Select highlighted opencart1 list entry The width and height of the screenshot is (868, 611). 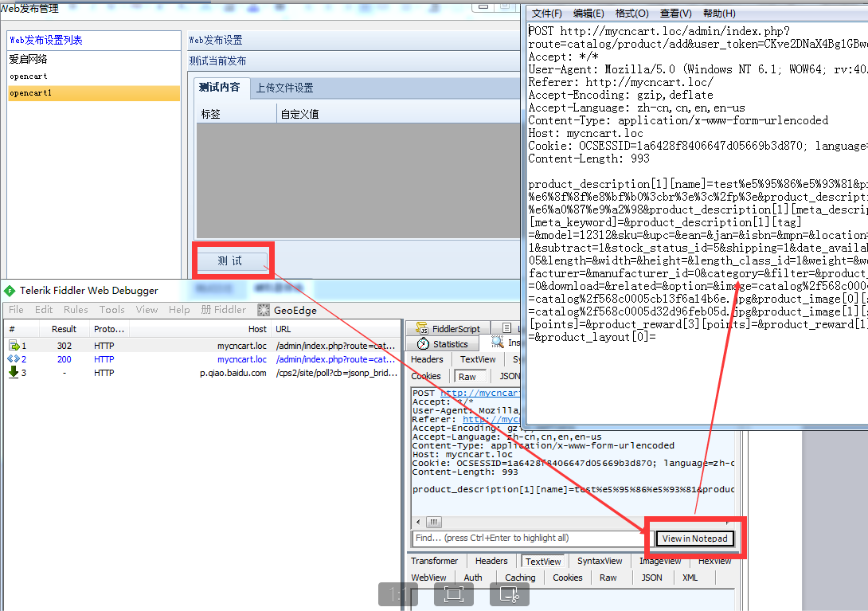click(x=93, y=93)
